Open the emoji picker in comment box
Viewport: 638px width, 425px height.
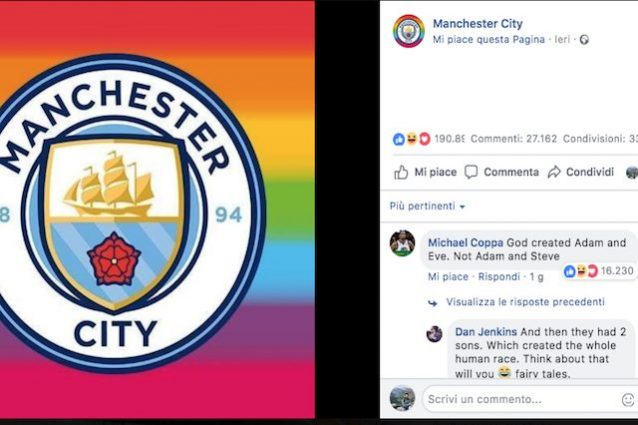(628, 399)
